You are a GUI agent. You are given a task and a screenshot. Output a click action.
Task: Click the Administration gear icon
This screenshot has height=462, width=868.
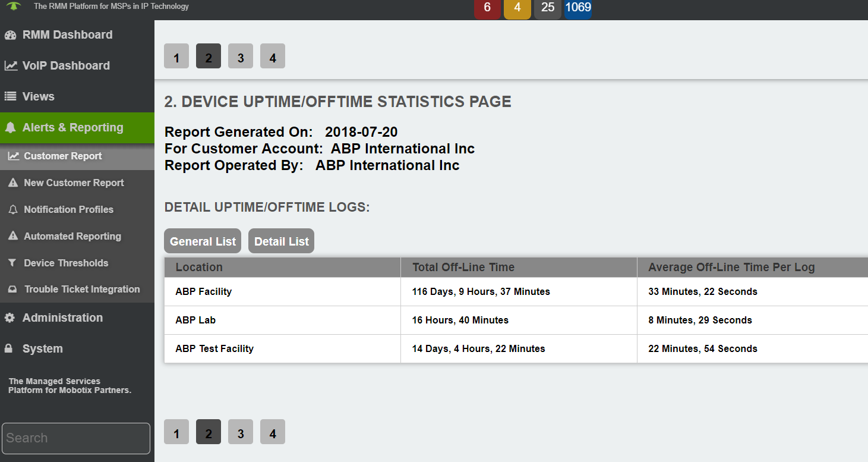coord(10,318)
